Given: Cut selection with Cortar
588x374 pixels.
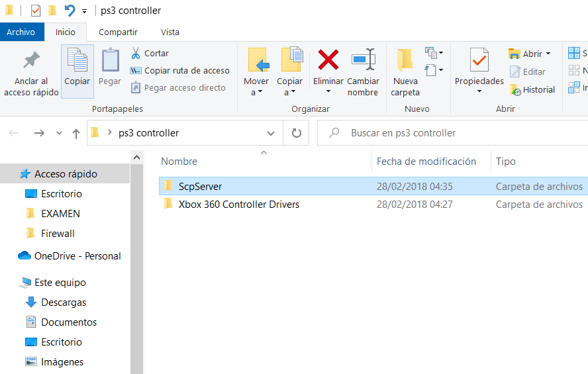Looking at the screenshot, I should (x=150, y=53).
